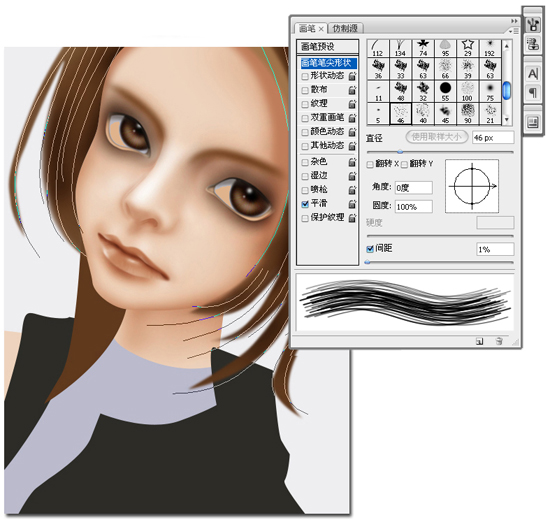Uncheck the 平滑 option
The height and width of the screenshot is (520, 550).
[x=305, y=204]
